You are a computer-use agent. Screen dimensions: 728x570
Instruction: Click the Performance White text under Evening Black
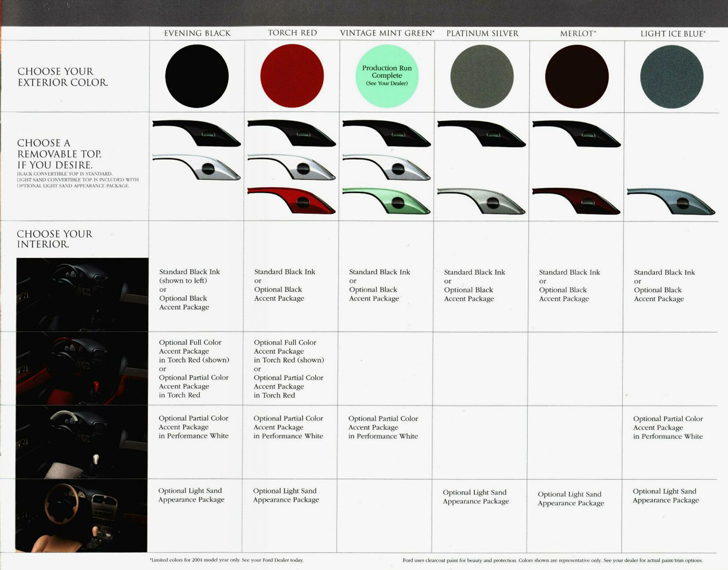tap(193, 427)
